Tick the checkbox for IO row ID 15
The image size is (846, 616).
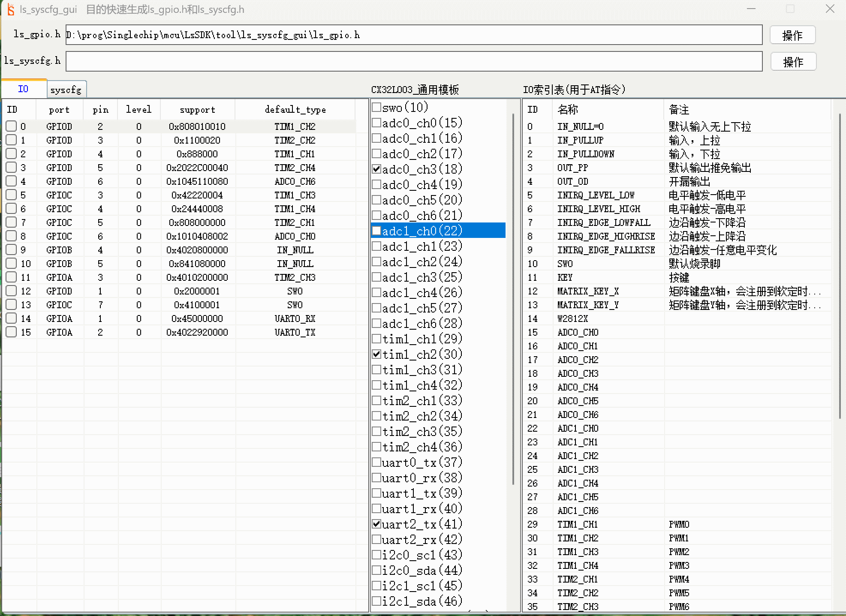click(12, 332)
